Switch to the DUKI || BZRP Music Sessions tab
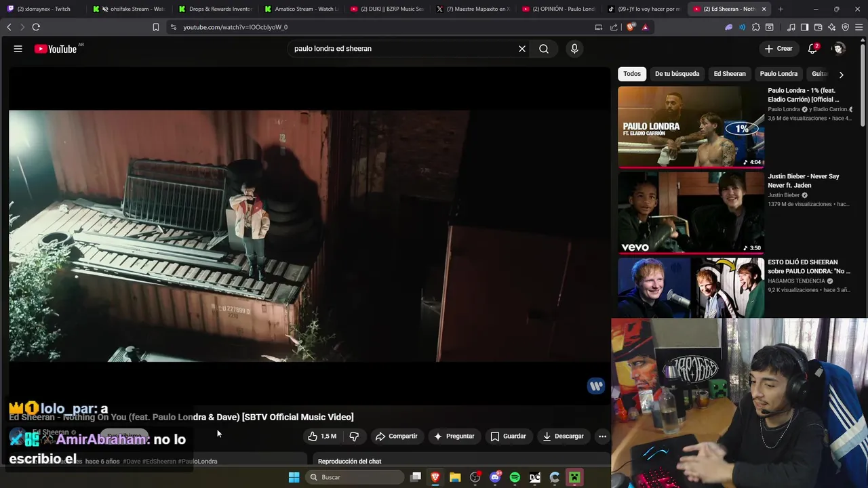The width and height of the screenshot is (868, 488). (x=387, y=9)
